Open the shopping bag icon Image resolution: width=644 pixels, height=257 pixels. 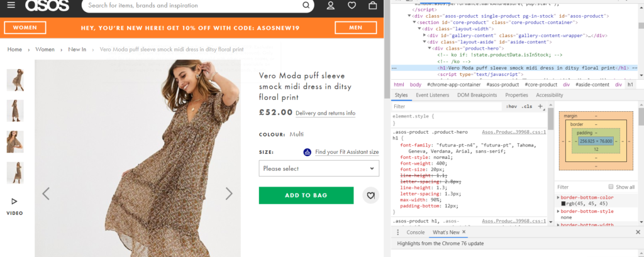tap(372, 5)
